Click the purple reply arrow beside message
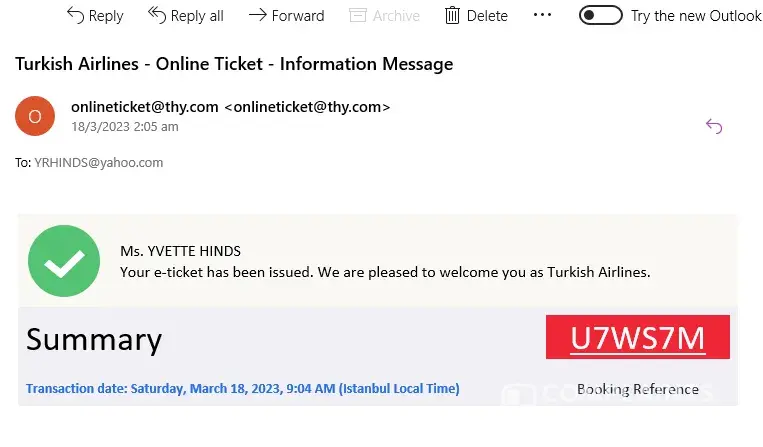This screenshot has width=763, height=447. (x=714, y=126)
